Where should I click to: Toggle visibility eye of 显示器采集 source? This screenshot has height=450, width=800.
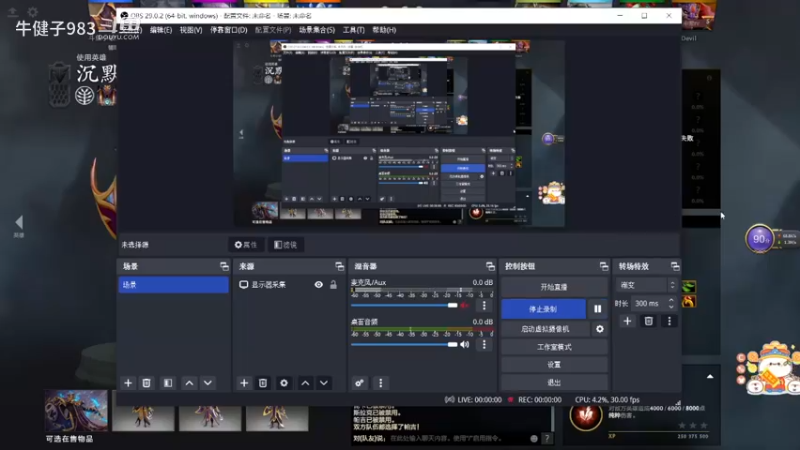pos(318,285)
